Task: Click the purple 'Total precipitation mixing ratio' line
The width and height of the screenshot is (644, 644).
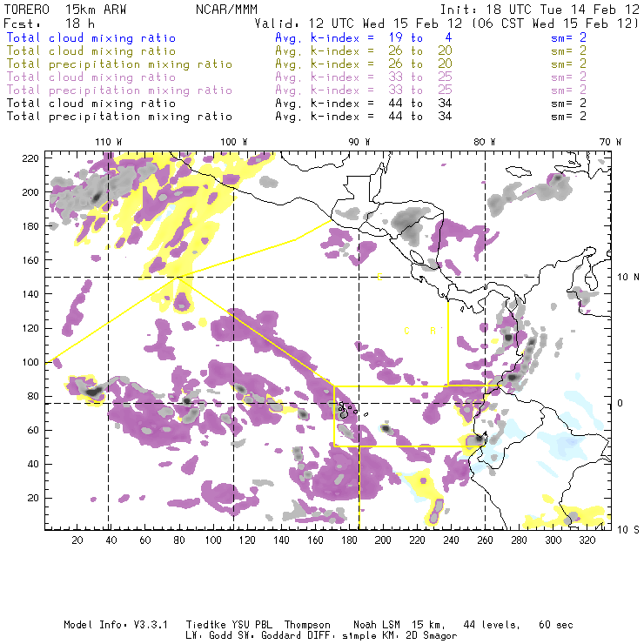Action: coord(119,91)
